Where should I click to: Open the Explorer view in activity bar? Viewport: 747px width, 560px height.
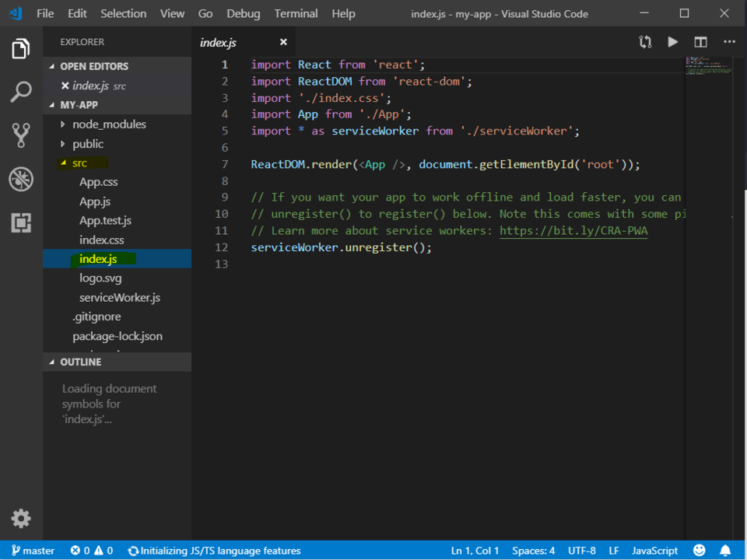[x=21, y=48]
